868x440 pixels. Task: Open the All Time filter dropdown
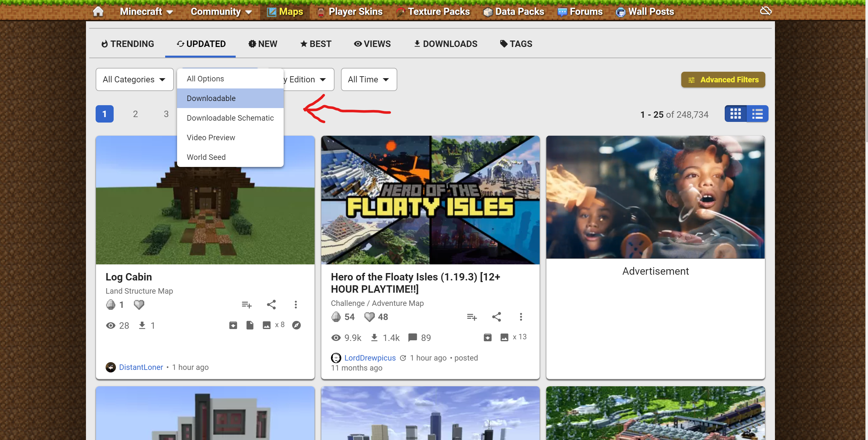[369, 79]
